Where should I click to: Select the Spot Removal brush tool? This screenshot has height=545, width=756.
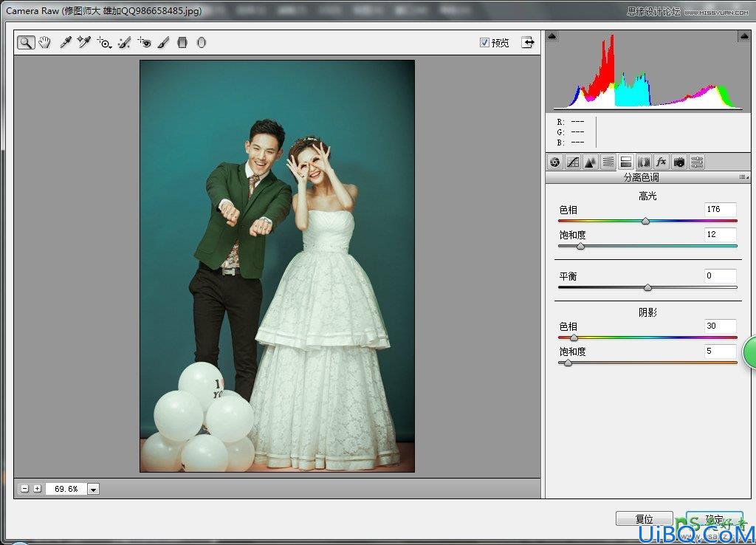click(x=124, y=42)
